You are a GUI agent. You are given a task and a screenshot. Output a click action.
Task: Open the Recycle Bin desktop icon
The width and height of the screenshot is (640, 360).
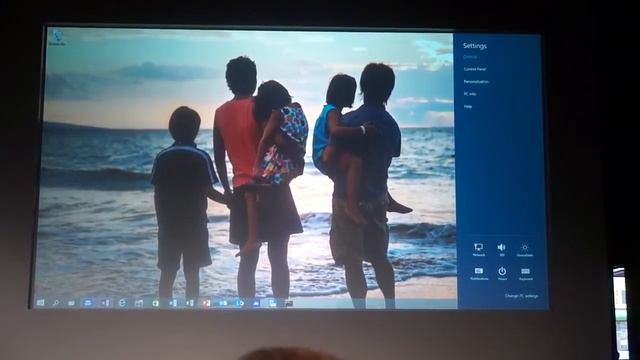[57, 37]
